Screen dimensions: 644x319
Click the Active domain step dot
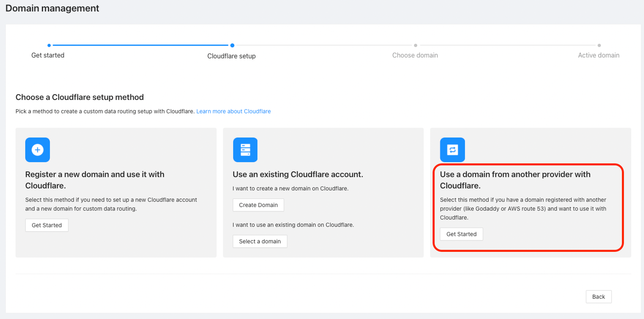point(599,45)
